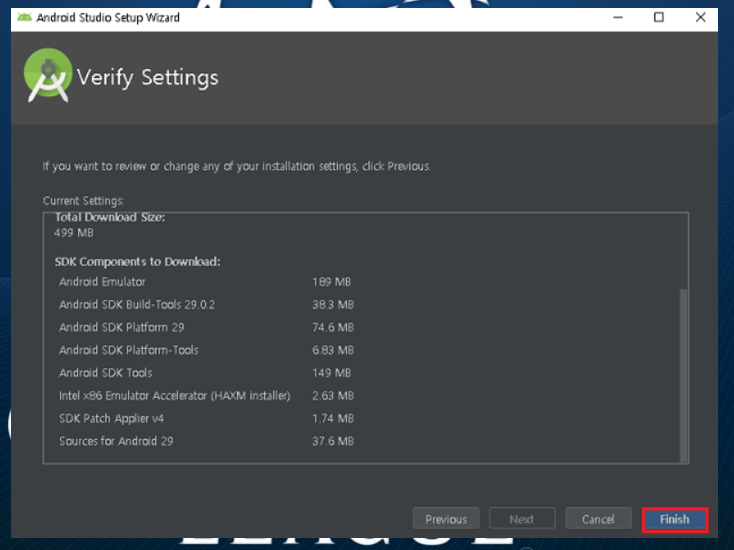Click the 499 MB total size value
The image size is (734, 550).
73,233
